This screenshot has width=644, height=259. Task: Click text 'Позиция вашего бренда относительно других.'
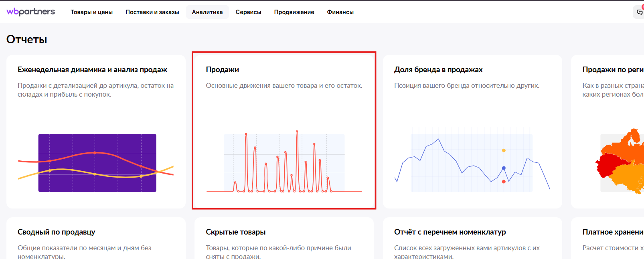467,85
